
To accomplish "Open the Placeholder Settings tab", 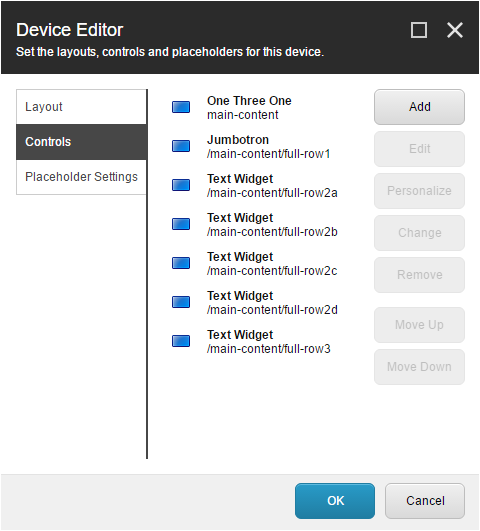I will click(81, 177).
